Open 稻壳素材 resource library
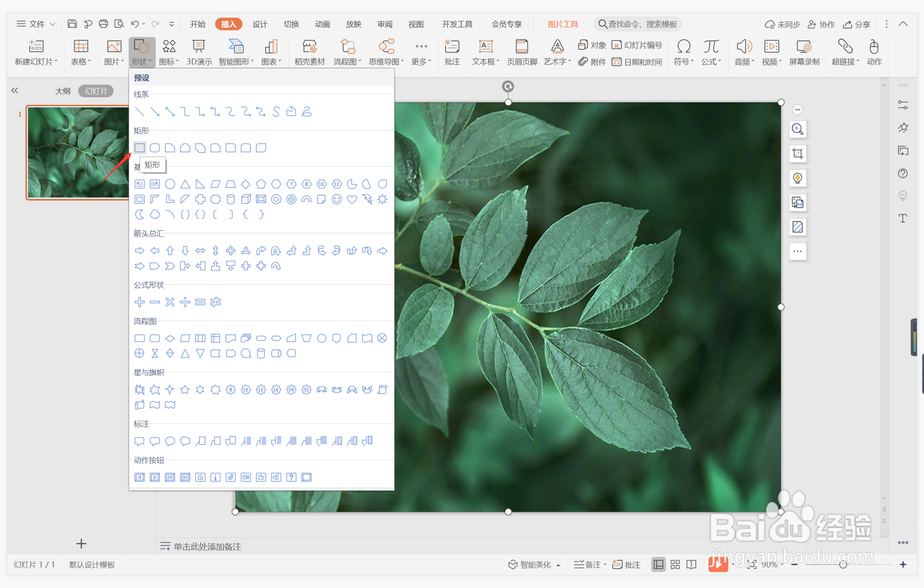Viewport: 924px width, 588px height. (309, 52)
